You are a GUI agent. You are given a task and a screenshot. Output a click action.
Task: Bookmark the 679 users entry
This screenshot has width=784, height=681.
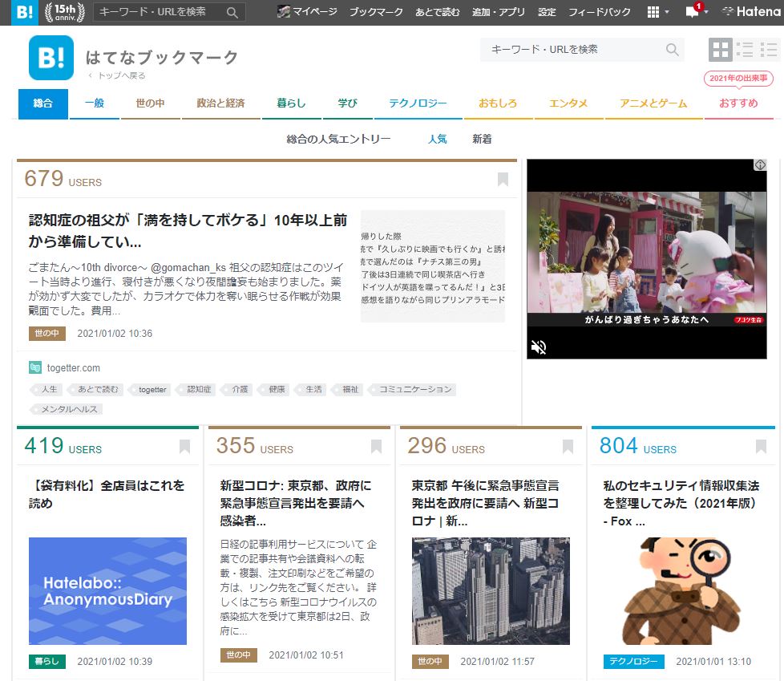[503, 179]
